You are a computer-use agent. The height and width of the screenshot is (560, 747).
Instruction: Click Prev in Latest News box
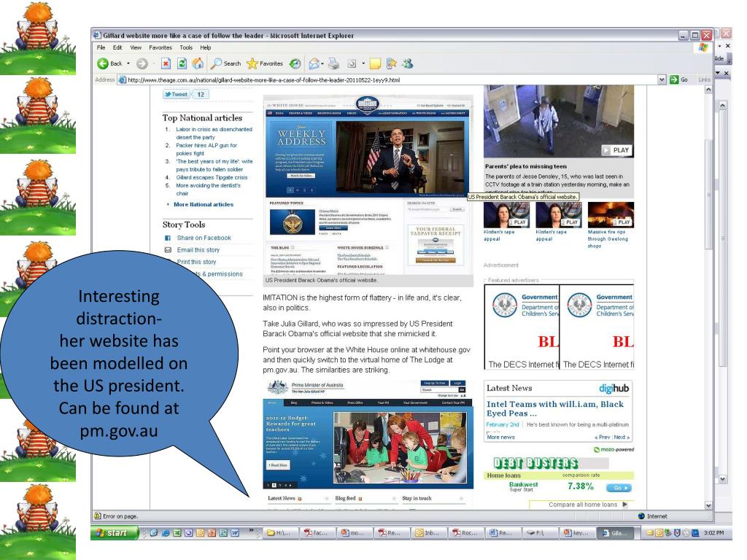pyautogui.click(x=603, y=437)
